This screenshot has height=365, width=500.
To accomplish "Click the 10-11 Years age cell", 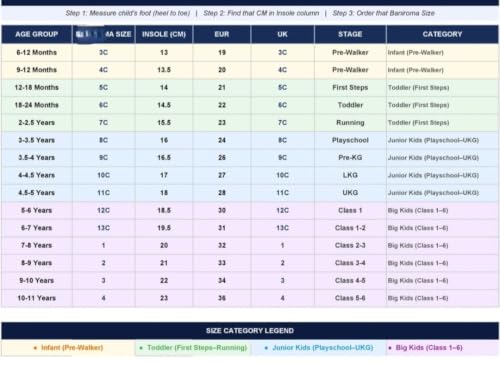I will 37,298.
